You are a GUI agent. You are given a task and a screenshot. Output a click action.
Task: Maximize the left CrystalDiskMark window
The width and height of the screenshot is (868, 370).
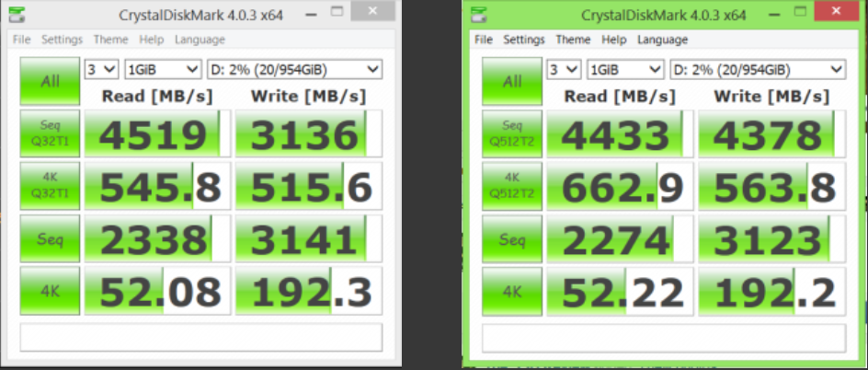pos(336,12)
